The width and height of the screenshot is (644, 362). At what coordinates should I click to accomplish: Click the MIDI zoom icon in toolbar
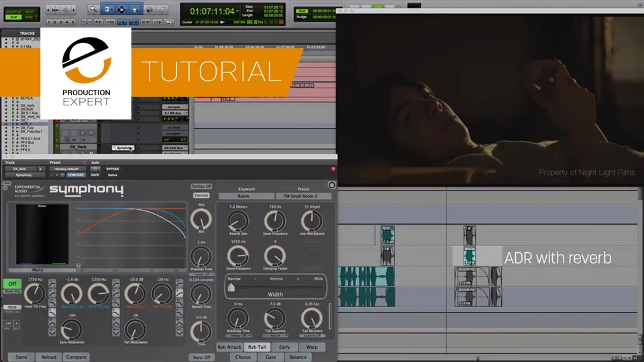[x=66, y=9]
